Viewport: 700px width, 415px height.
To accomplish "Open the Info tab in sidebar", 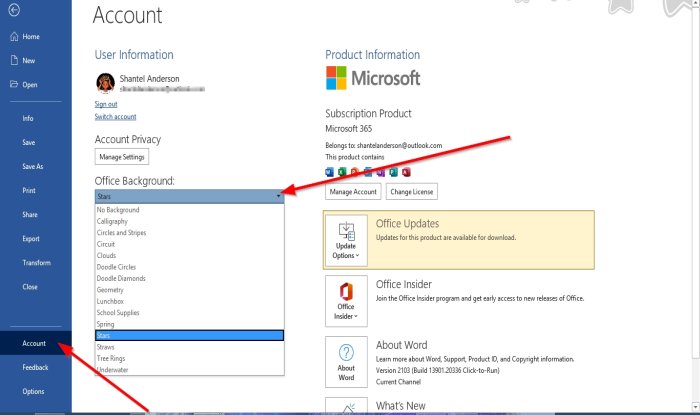I will tap(28, 118).
